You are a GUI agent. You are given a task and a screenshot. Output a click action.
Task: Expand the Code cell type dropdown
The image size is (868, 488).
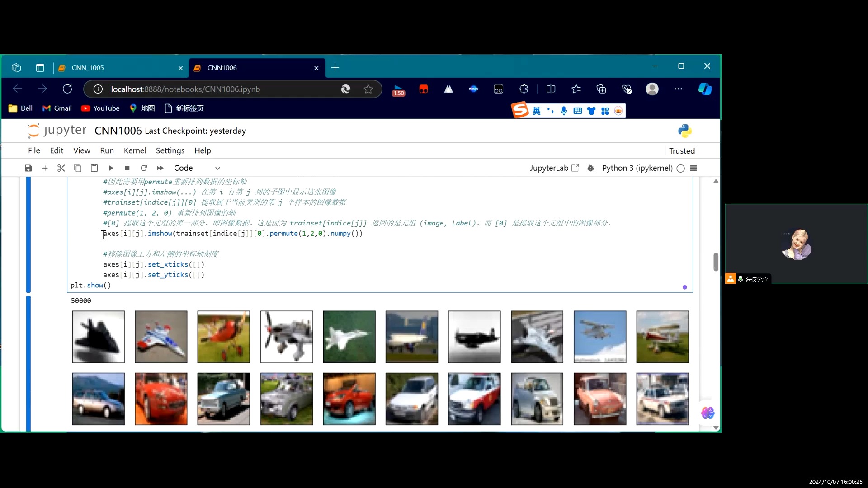pos(197,168)
